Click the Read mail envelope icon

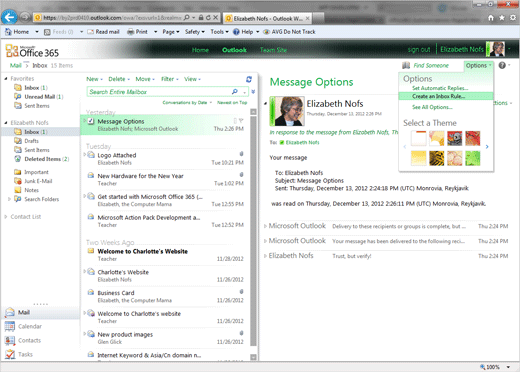[x=90, y=32]
